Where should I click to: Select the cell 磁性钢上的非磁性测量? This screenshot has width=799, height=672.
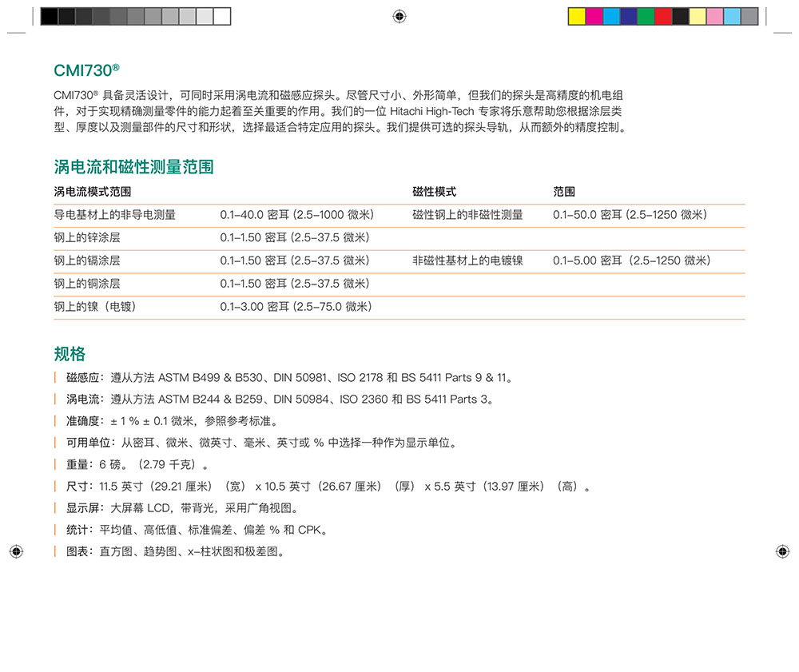(x=467, y=215)
